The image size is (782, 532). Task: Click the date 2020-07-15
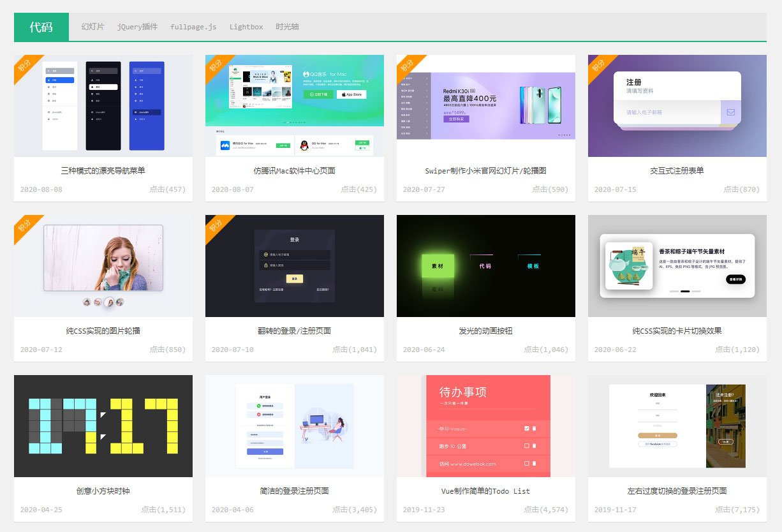point(616,189)
